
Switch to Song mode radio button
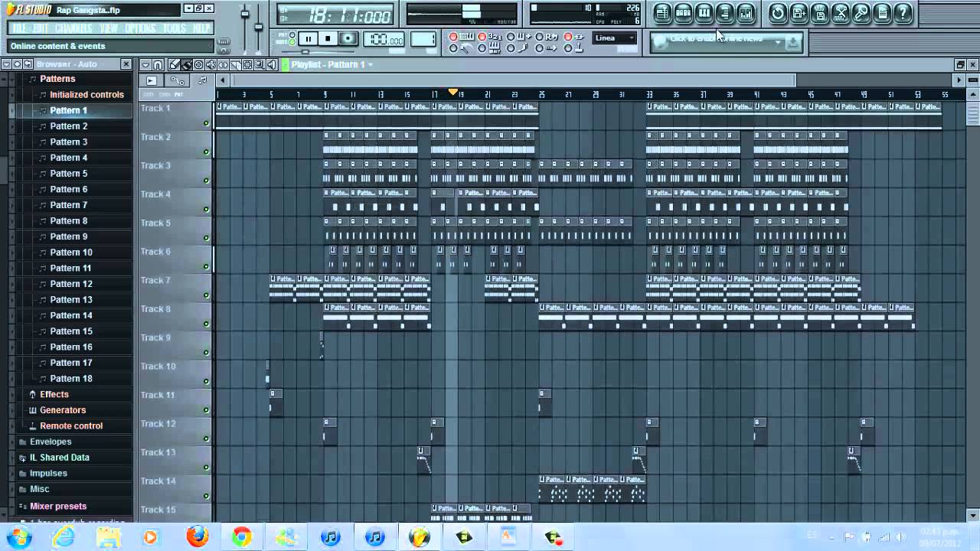[292, 42]
